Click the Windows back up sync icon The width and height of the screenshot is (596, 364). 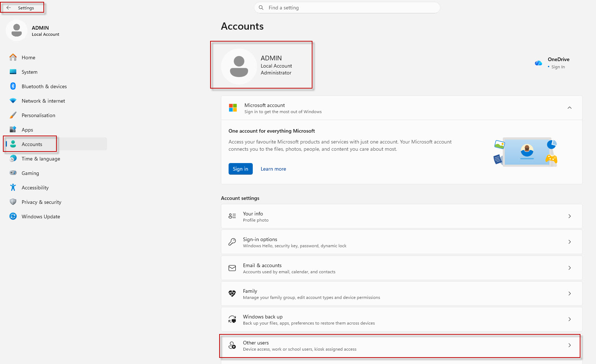(232, 319)
